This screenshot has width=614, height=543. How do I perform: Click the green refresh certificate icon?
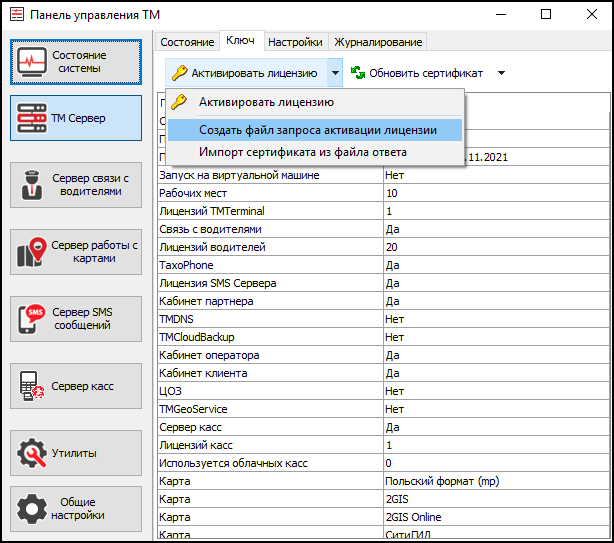tap(357, 73)
